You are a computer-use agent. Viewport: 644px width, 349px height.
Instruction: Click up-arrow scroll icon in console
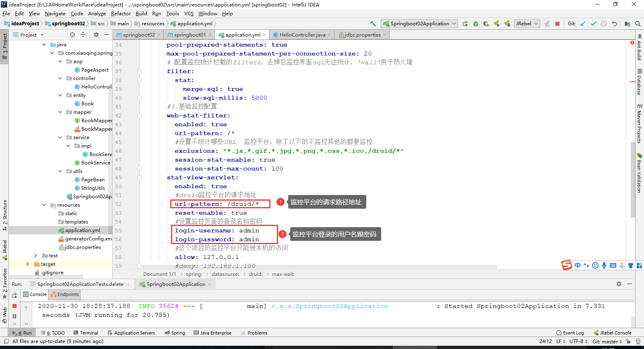click(x=26, y=308)
